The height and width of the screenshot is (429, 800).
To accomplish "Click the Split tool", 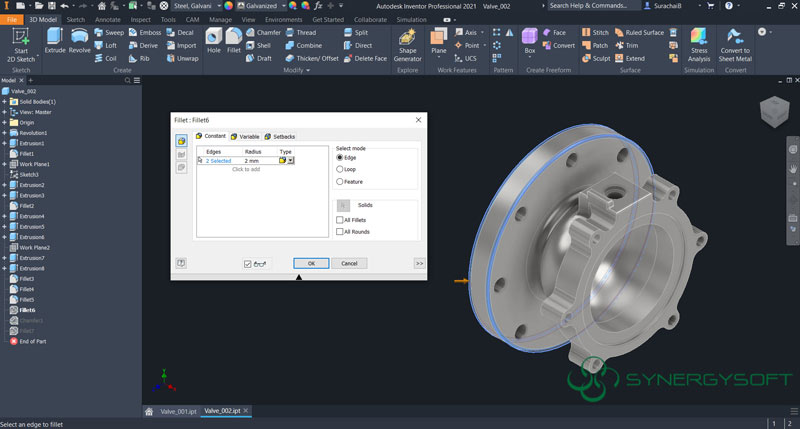I will click(356, 32).
